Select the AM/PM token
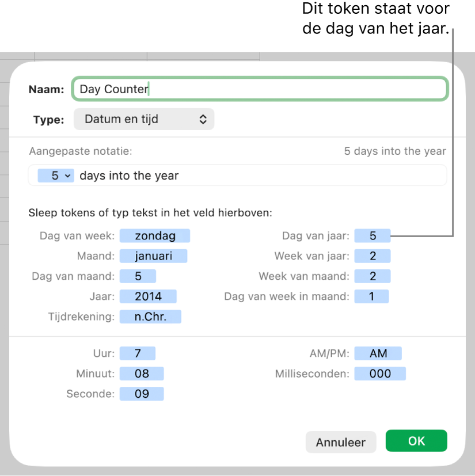Screen dimensions: 475x476 (378, 353)
